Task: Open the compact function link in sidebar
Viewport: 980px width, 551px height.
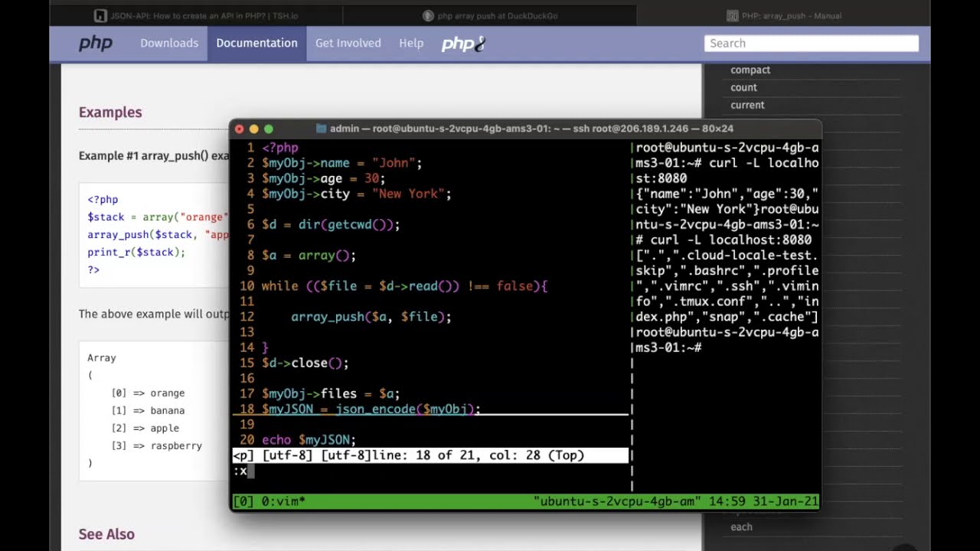Action: click(750, 70)
